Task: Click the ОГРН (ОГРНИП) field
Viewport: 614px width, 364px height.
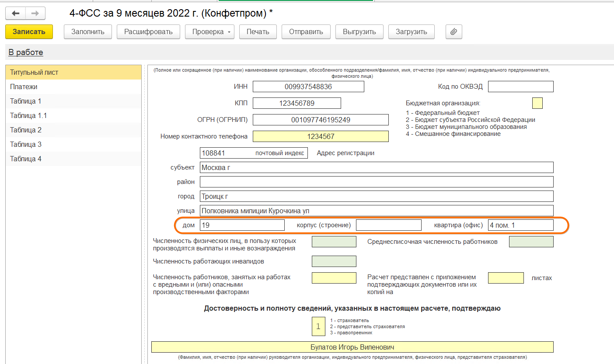Action: [x=321, y=120]
